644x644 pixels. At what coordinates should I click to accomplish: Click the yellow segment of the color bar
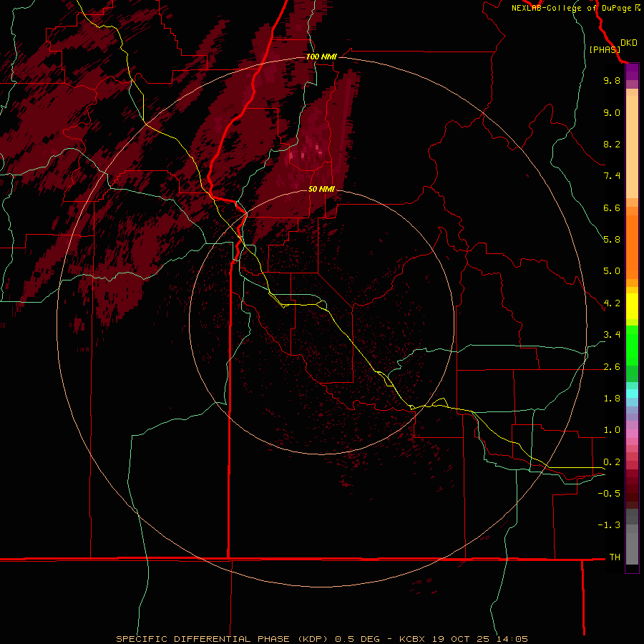pyautogui.click(x=632, y=306)
